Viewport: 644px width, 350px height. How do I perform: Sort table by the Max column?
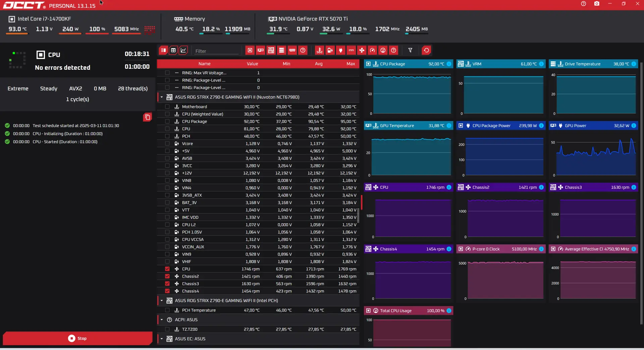[351, 64]
